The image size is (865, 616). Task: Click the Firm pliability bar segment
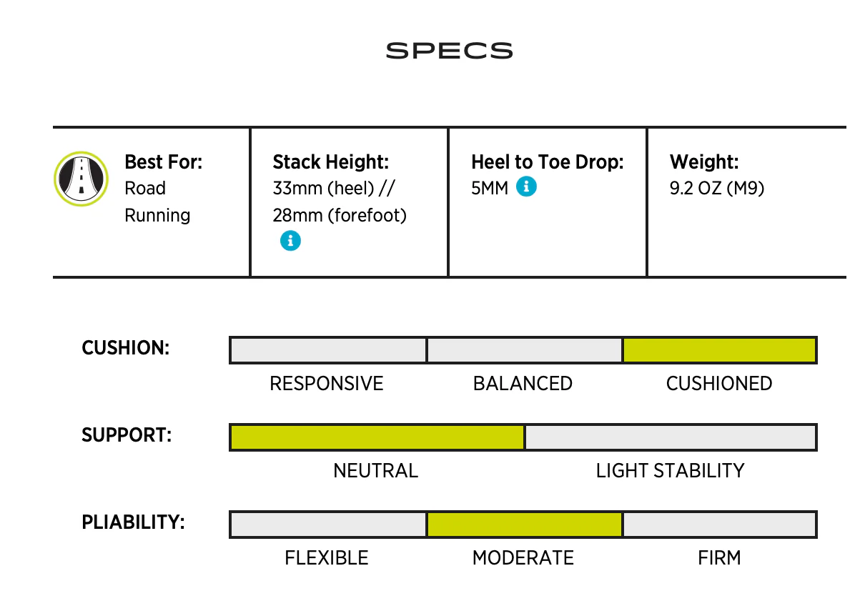point(719,525)
